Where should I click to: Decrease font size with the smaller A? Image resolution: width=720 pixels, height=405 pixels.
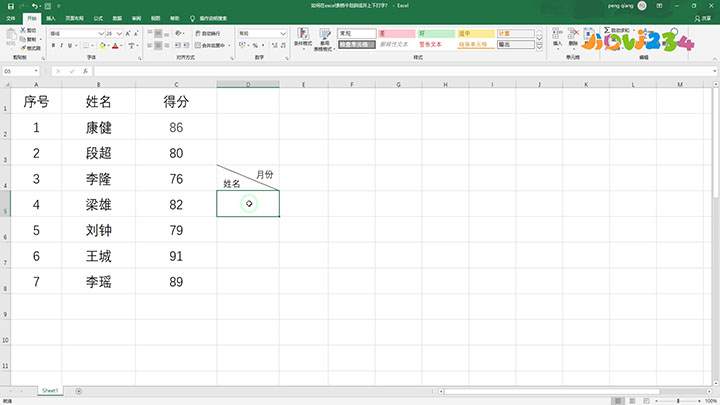136,34
